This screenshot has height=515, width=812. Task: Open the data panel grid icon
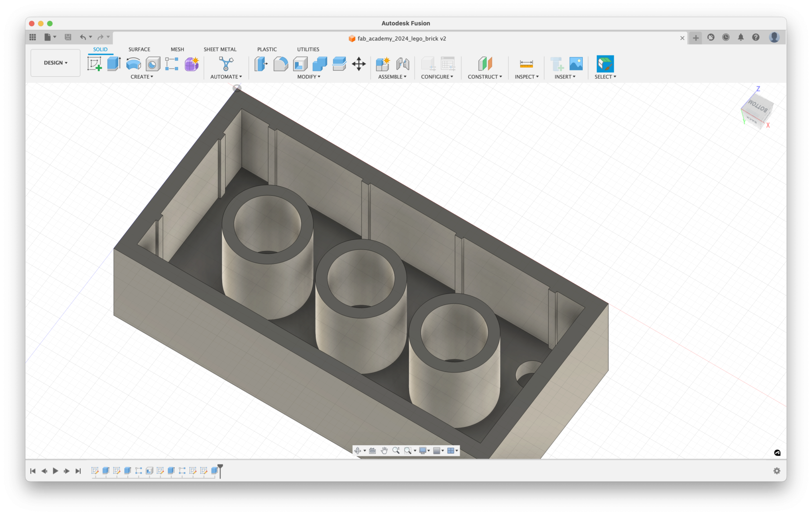[x=33, y=37]
